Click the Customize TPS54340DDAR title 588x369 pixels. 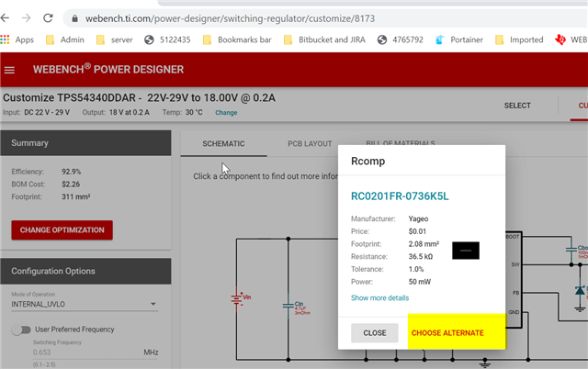coord(139,98)
